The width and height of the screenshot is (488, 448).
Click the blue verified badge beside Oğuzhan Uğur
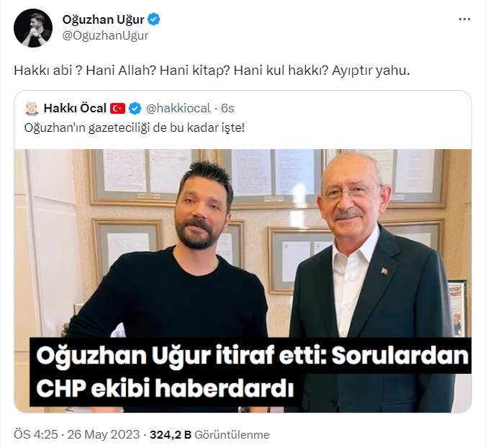(154, 19)
